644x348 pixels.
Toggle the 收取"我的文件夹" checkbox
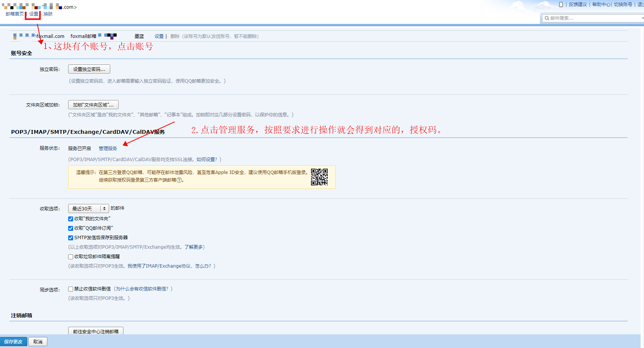point(70,219)
